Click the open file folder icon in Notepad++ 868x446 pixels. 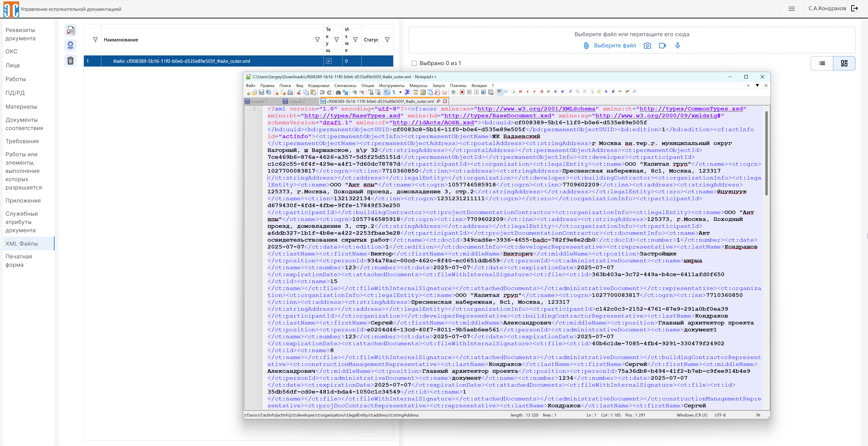pos(254,92)
